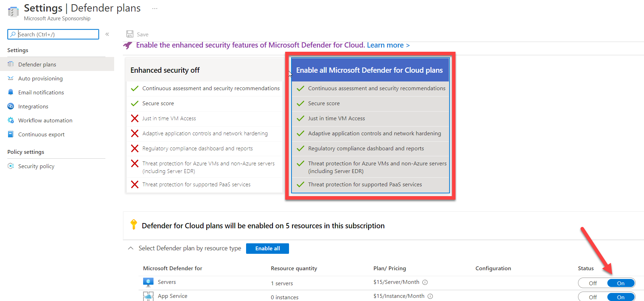Turn Servers plan Off
Screen dimensions: 644x301
click(593, 283)
